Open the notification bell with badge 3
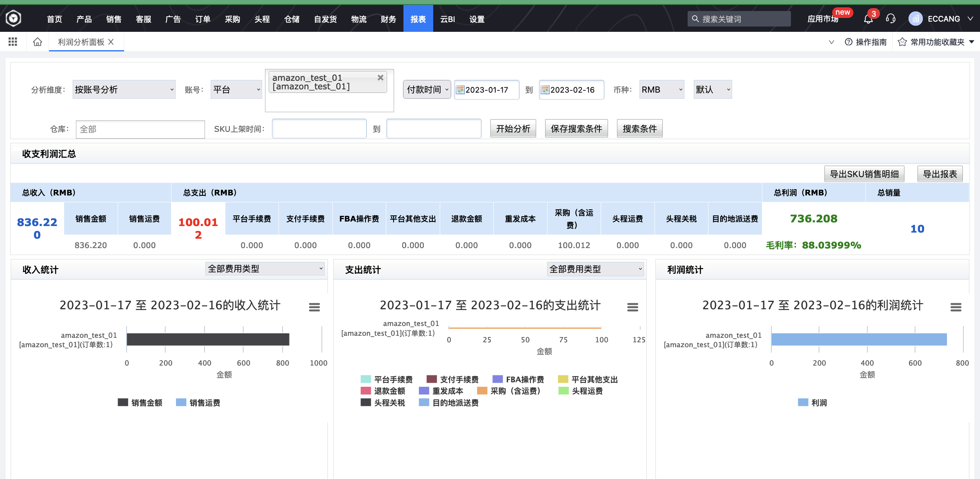This screenshot has width=980, height=479. pyautogui.click(x=868, y=18)
